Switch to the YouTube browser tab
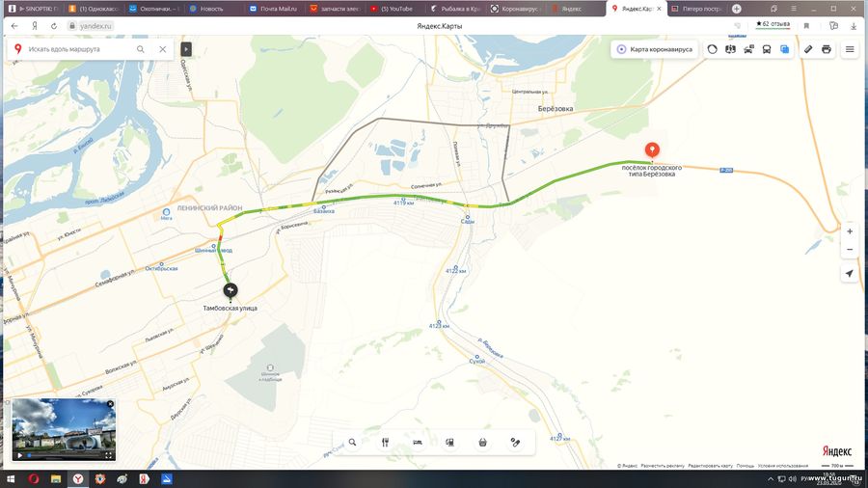Viewport: 868px width, 488px height. [393, 9]
